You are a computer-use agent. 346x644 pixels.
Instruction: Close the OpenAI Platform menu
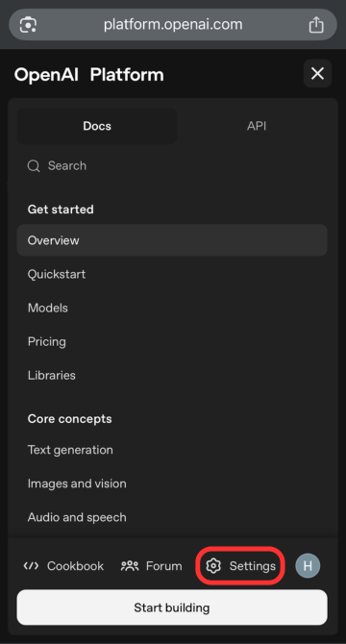point(317,74)
